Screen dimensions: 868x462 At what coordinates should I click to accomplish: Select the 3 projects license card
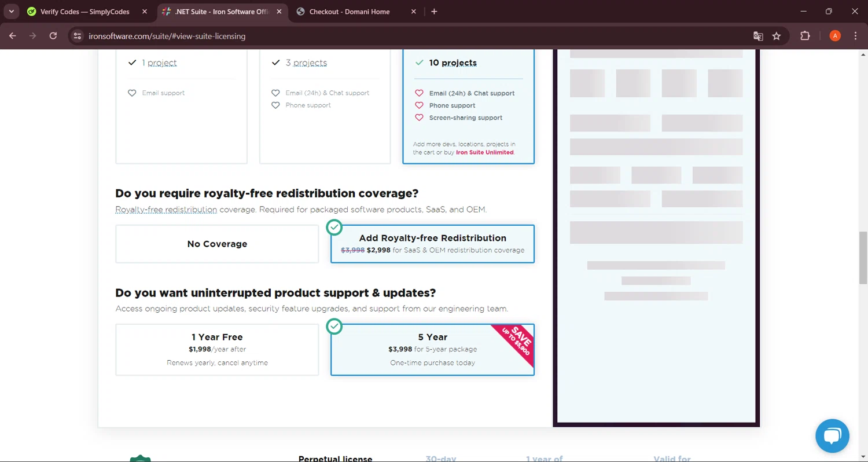(325, 107)
